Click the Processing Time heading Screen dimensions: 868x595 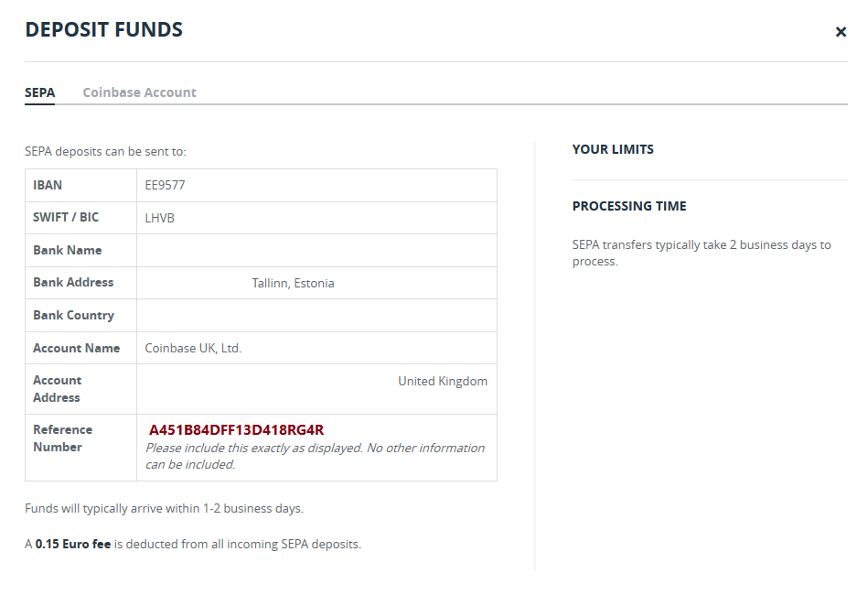coord(629,206)
